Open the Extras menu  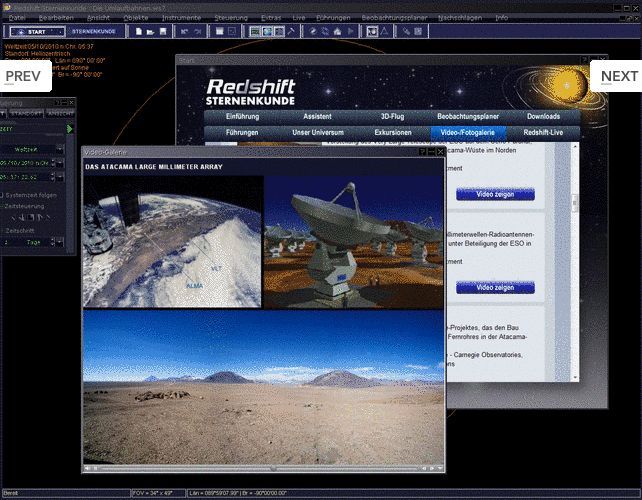tap(271, 18)
